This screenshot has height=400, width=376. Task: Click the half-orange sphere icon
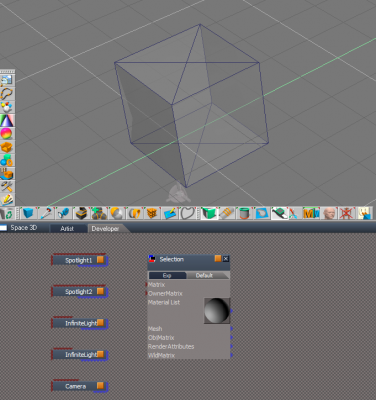tap(116, 213)
